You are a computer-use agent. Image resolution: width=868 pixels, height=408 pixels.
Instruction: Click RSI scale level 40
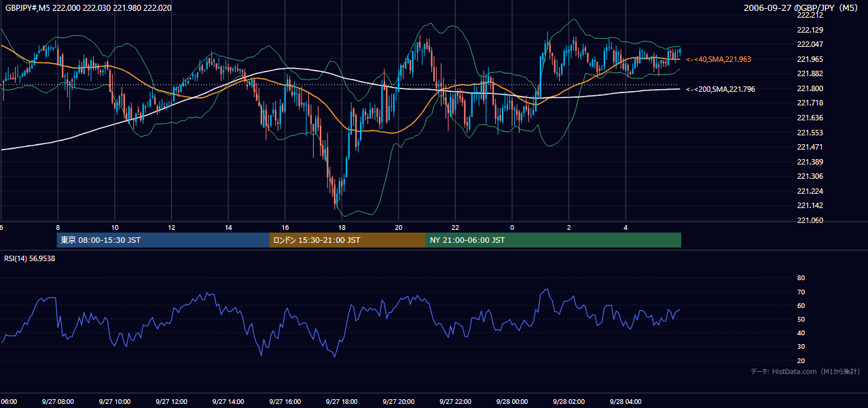point(801,333)
